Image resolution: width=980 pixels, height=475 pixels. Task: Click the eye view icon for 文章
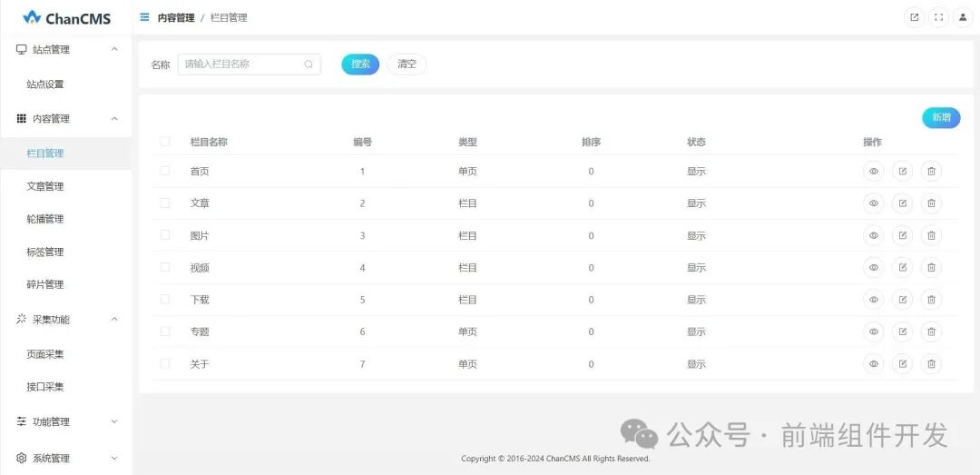tap(874, 203)
